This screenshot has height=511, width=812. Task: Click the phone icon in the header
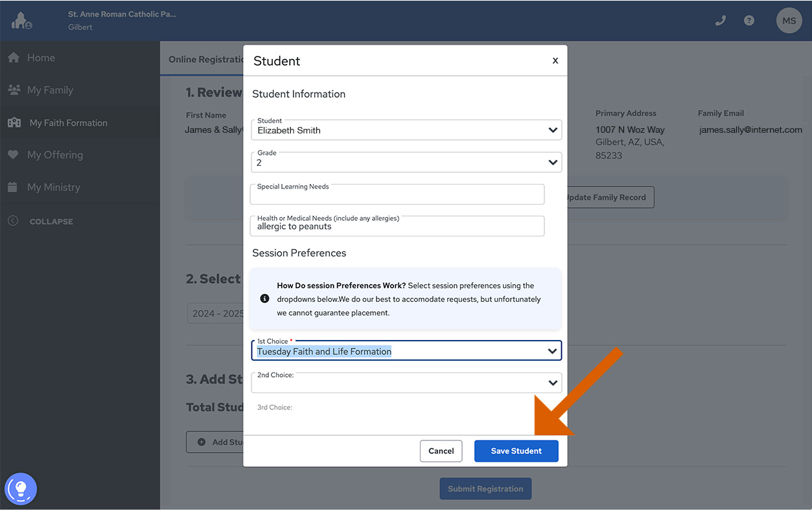click(720, 20)
